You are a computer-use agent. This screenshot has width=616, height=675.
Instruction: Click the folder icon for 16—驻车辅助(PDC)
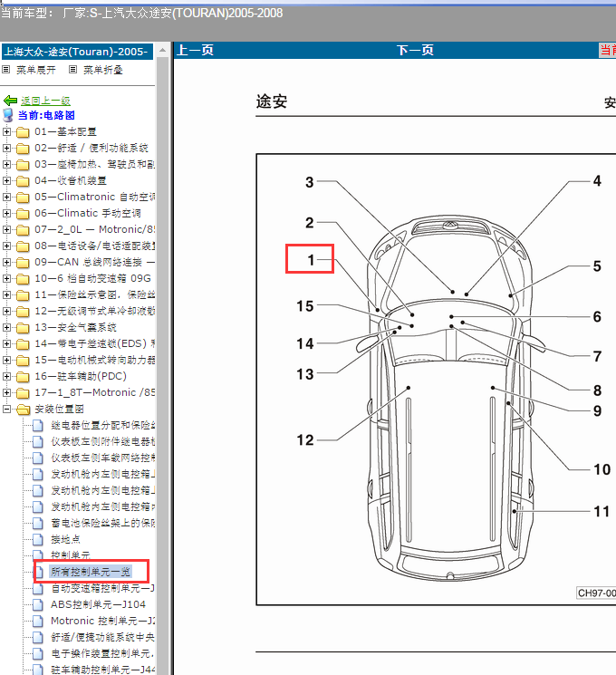pyautogui.click(x=23, y=377)
